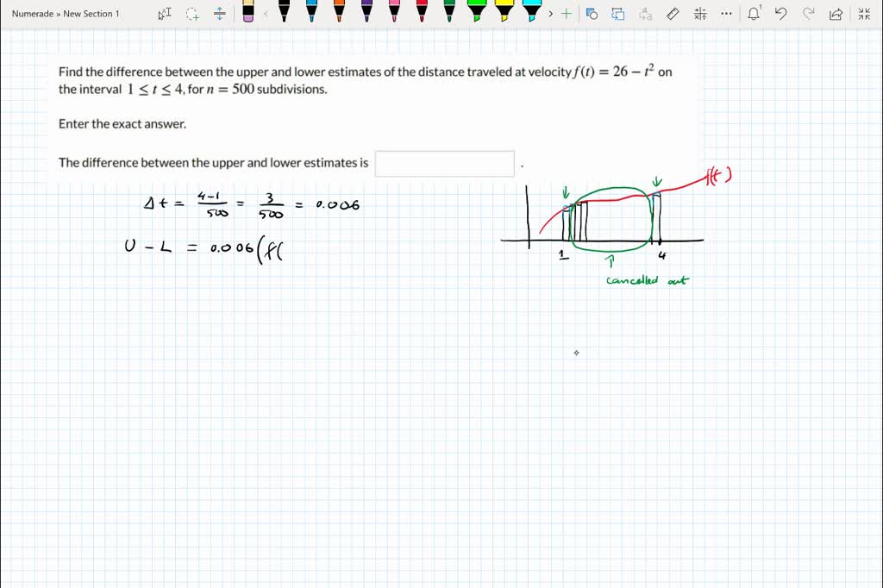The image size is (883, 588).
Task: Select the purple pen swatch
Action: [x=365, y=13]
